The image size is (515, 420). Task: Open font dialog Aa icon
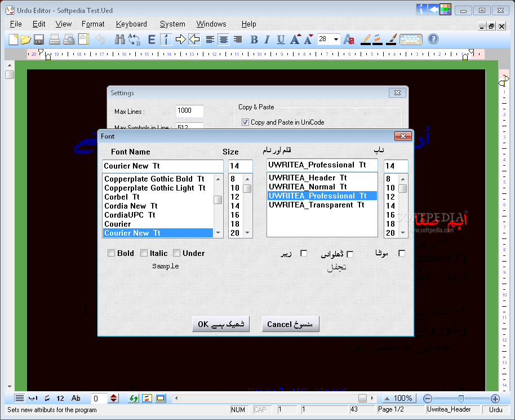coord(349,39)
